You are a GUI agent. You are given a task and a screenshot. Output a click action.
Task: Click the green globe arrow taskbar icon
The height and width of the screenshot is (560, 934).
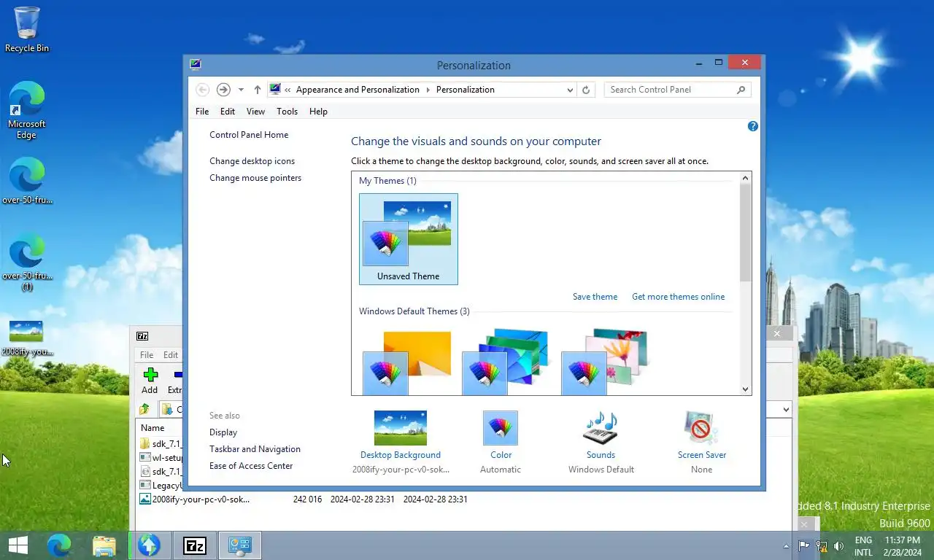(x=150, y=545)
